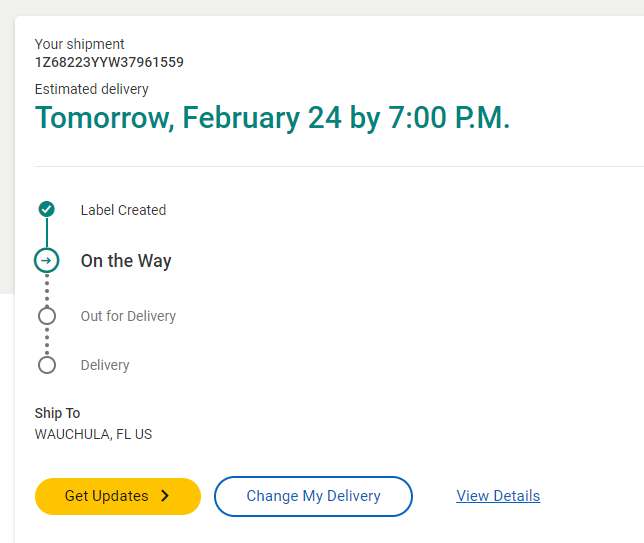
Task: Open the View Details link
Action: pyautogui.click(x=498, y=496)
